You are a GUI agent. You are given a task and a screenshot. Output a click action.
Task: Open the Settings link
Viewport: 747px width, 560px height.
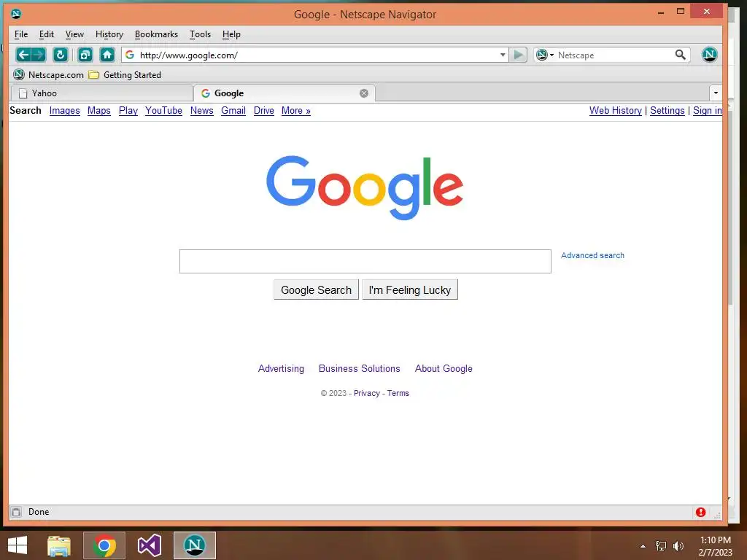[667, 111]
